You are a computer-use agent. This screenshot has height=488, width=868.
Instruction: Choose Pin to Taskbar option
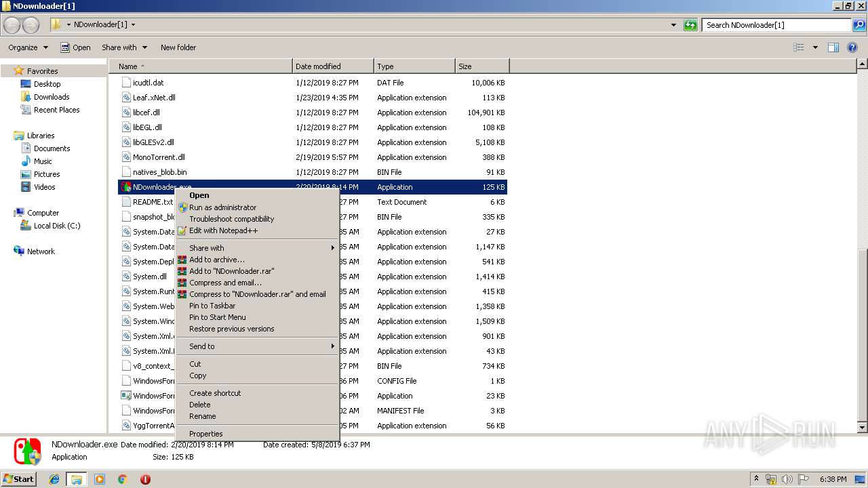257,306
